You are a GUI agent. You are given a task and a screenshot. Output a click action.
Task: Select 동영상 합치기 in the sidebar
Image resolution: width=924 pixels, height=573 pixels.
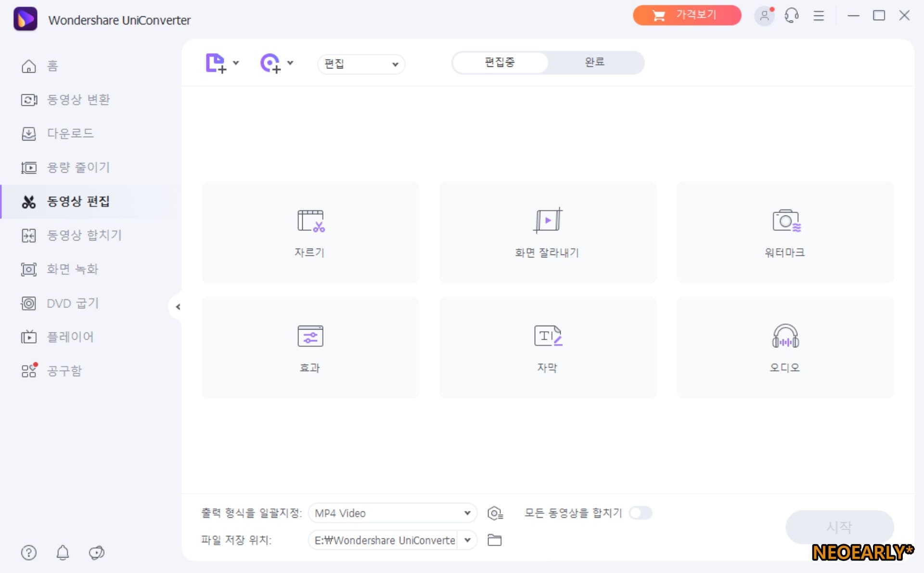[x=84, y=235]
